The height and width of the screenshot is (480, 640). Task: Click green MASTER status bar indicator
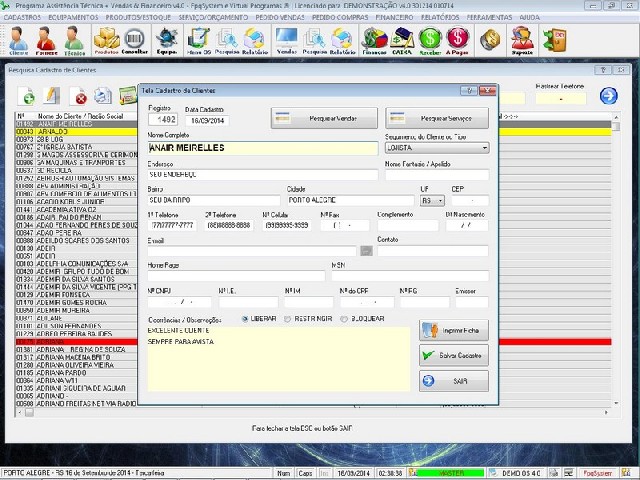coord(451,473)
